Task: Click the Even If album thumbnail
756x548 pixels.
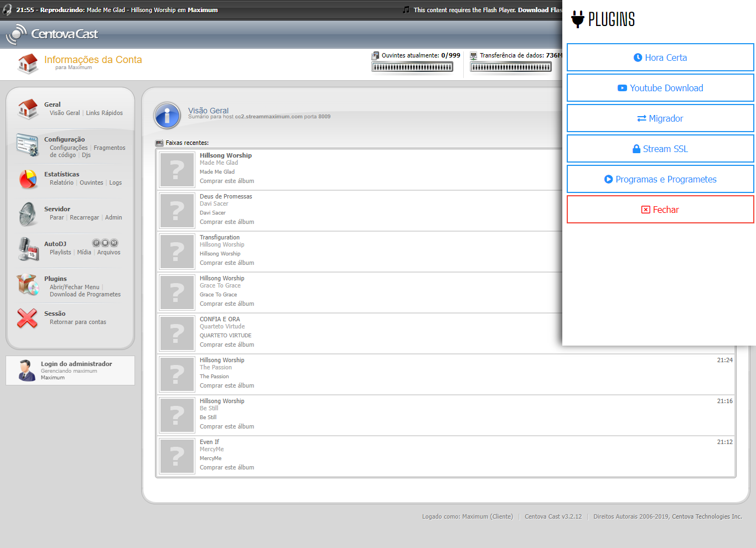Action: click(x=177, y=456)
